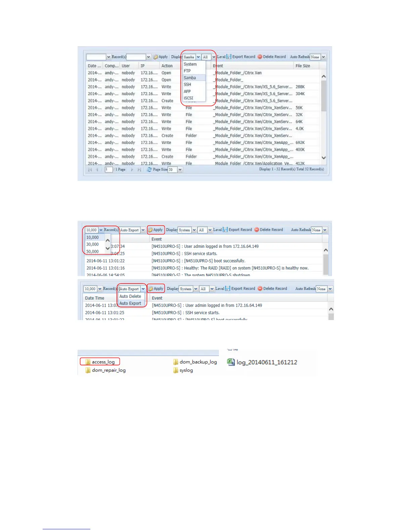Select FTP in the display type list
This screenshot has width=411, height=532.
pos(194,71)
